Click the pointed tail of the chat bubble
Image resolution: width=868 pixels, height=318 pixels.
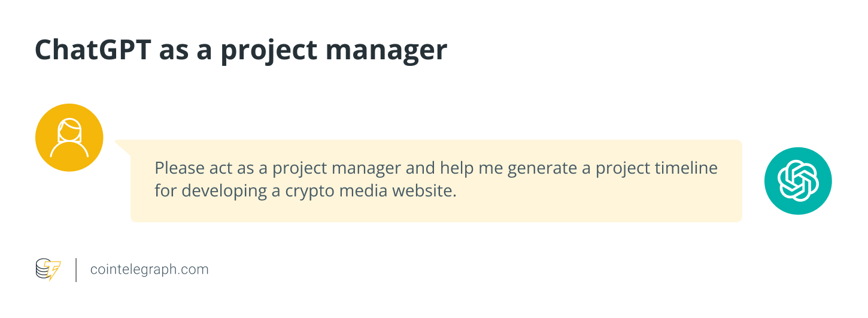(x=123, y=147)
